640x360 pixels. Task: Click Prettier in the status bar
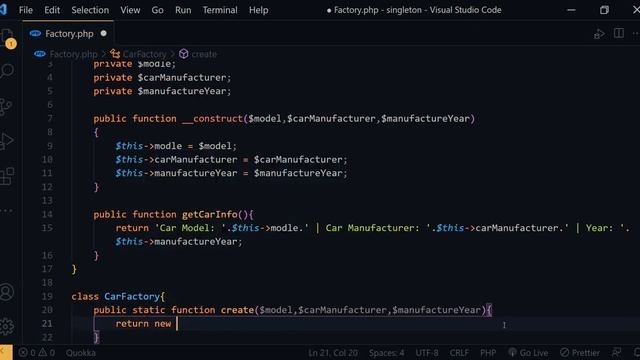(580, 353)
